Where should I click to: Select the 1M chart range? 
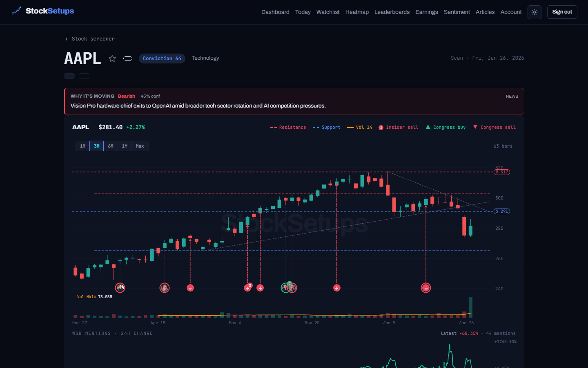click(83, 146)
